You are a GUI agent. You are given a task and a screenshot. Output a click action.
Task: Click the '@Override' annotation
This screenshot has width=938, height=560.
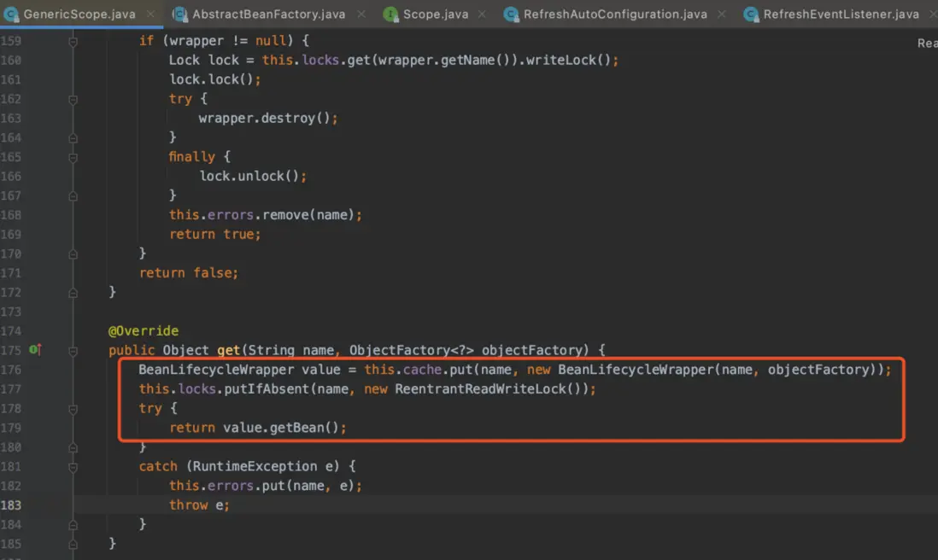pyautogui.click(x=144, y=331)
